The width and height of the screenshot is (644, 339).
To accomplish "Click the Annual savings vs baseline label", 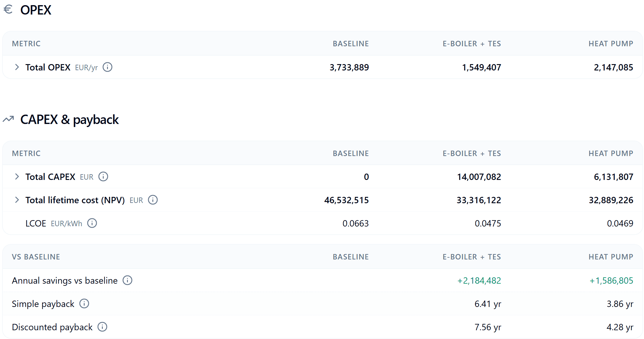I will pyautogui.click(x=65, y=281).
